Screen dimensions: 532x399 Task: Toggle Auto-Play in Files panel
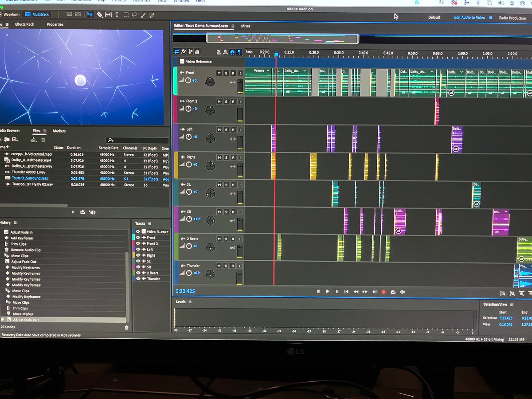[x=92, y=212]
